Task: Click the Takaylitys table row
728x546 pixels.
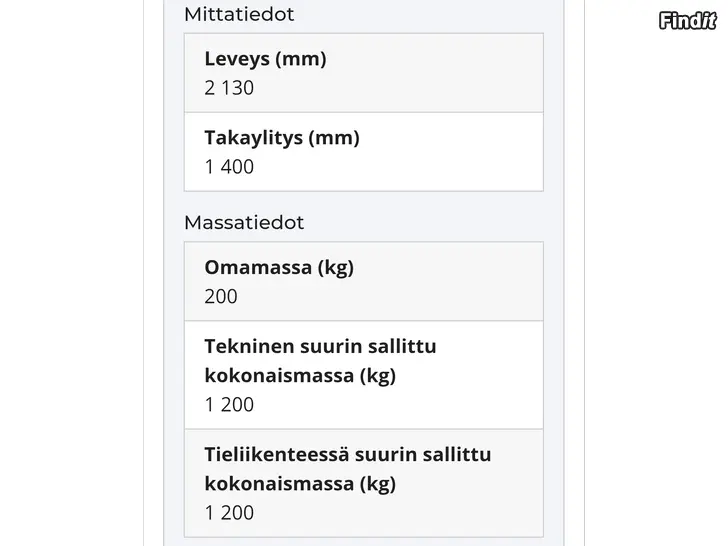Action: pos(364,152)
